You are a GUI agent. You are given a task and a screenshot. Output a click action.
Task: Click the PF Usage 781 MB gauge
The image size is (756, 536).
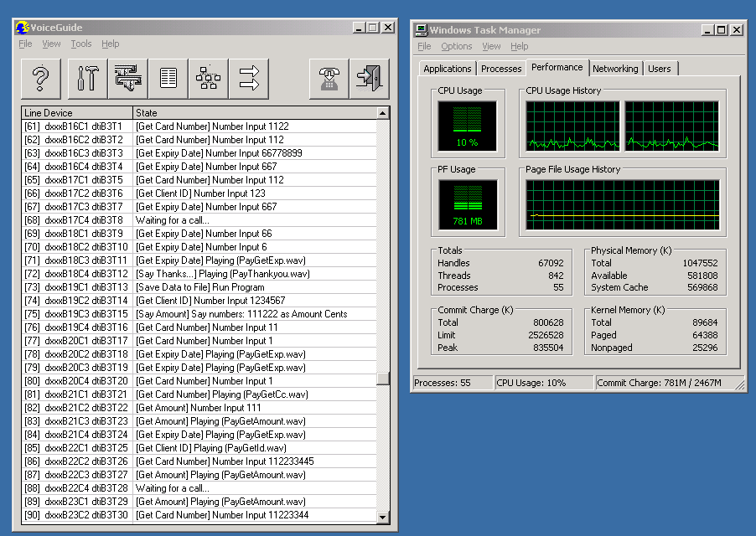(468, 204)
